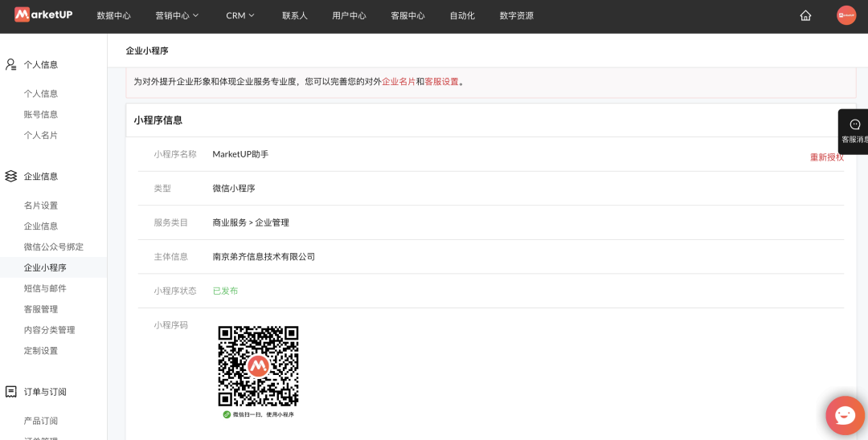The height and width of the screenshot is (440, 868).
Task: Select 企业信息 sub-item in sidebar
Action: coord(41,226)
